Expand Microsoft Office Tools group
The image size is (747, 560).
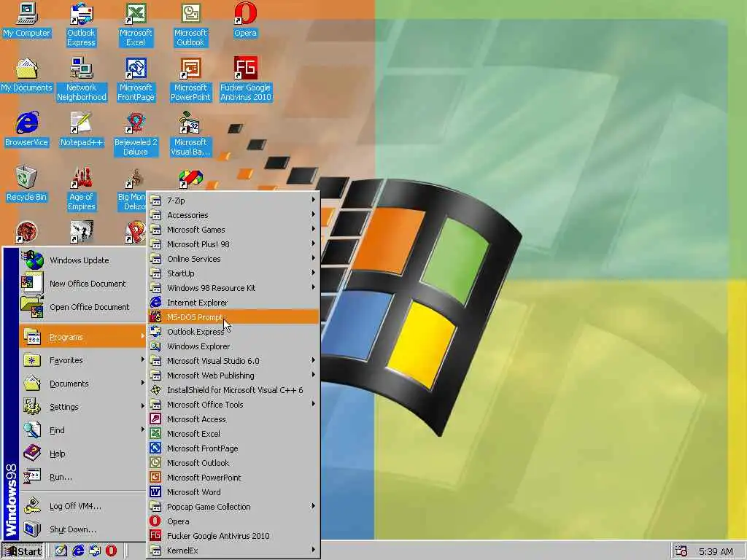pyautogui.click(x=233, y=405)
